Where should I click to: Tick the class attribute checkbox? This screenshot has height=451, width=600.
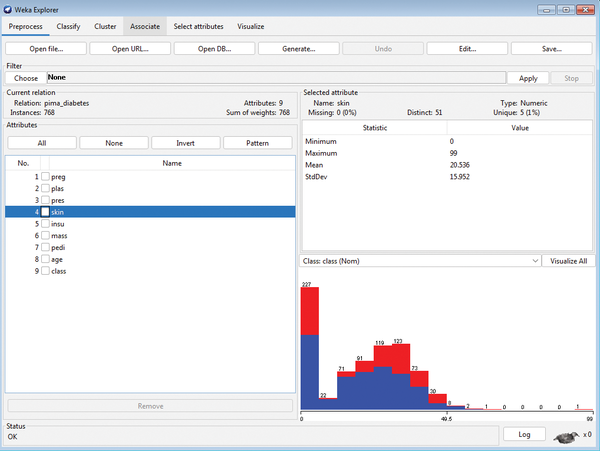click(x=46, y=271)
